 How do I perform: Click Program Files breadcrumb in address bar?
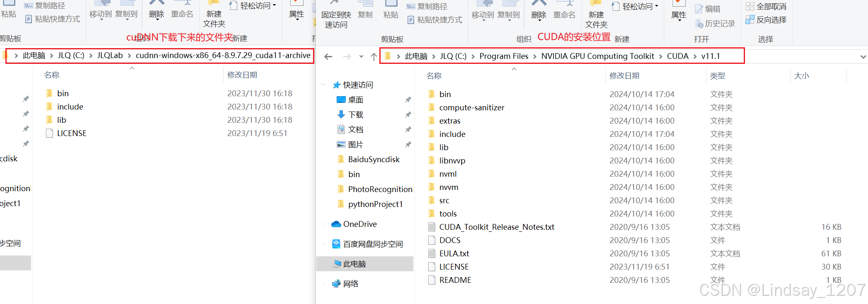pyautogui.click(x=504, y=56)
